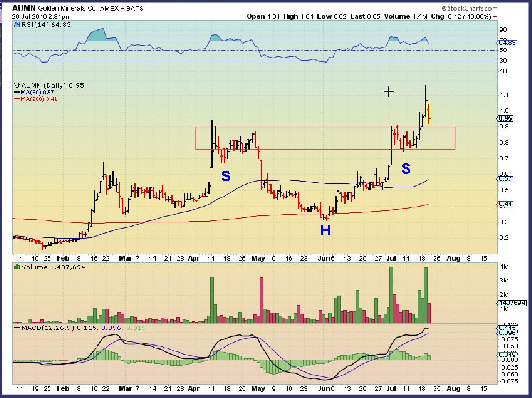Click the Volume 1,407,694 legend label
The image size is (532, 398).
click(53, 267)
